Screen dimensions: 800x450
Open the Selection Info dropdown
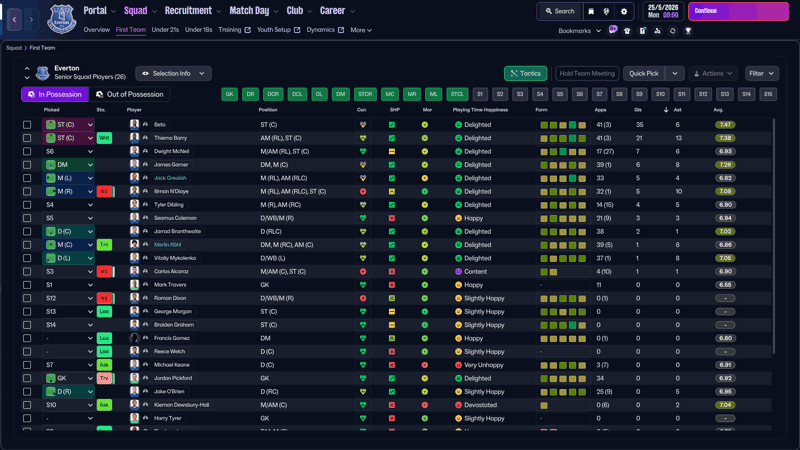173,73
